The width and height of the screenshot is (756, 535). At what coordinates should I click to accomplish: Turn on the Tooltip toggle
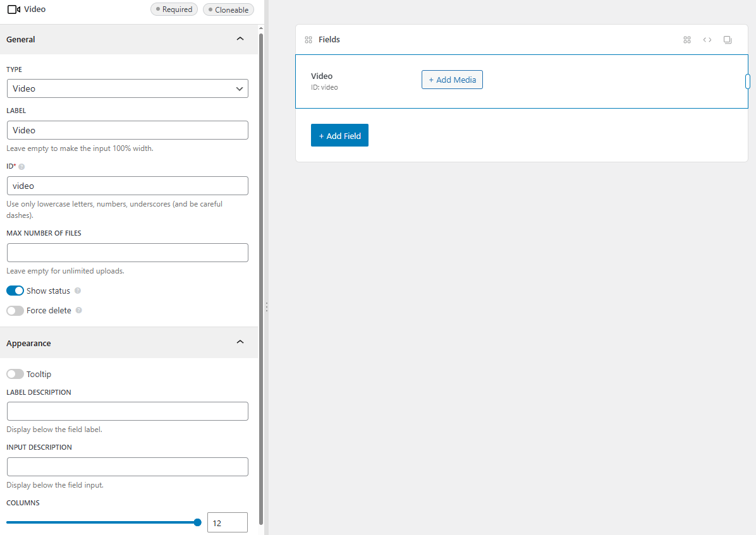15,375
